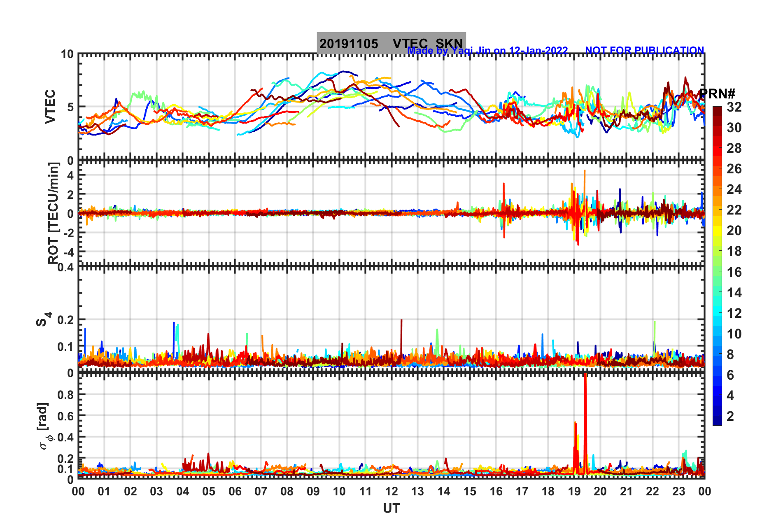
Task: Click the x-axis tick label 06
Action: coord(235,491)
